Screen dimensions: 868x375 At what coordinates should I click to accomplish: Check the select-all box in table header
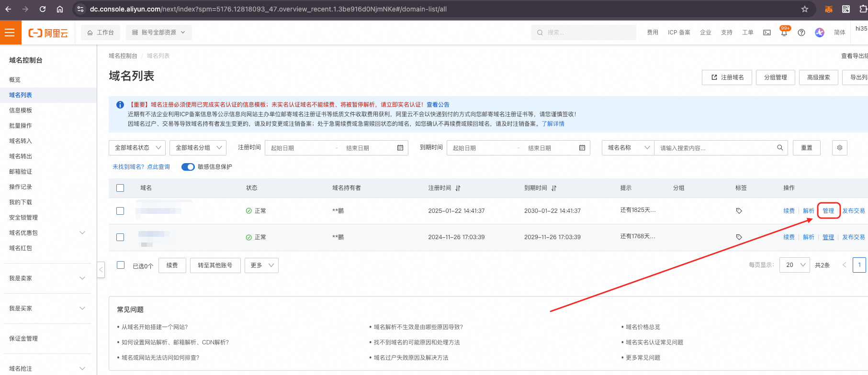point(120,188)
